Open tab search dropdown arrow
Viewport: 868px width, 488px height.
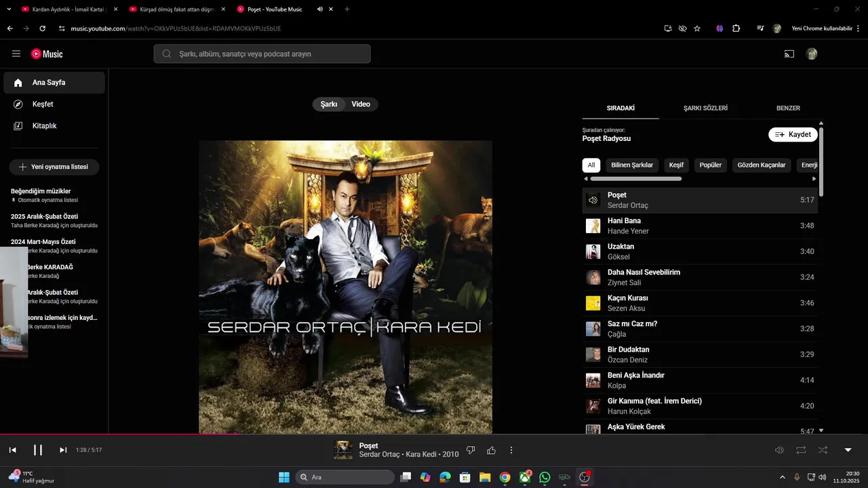click(x=8, y=9)
